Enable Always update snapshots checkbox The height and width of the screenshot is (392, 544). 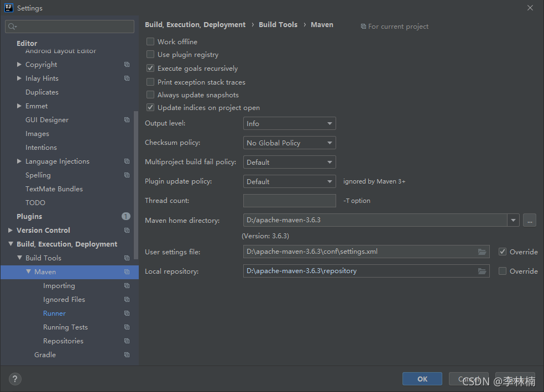[150, 95]
